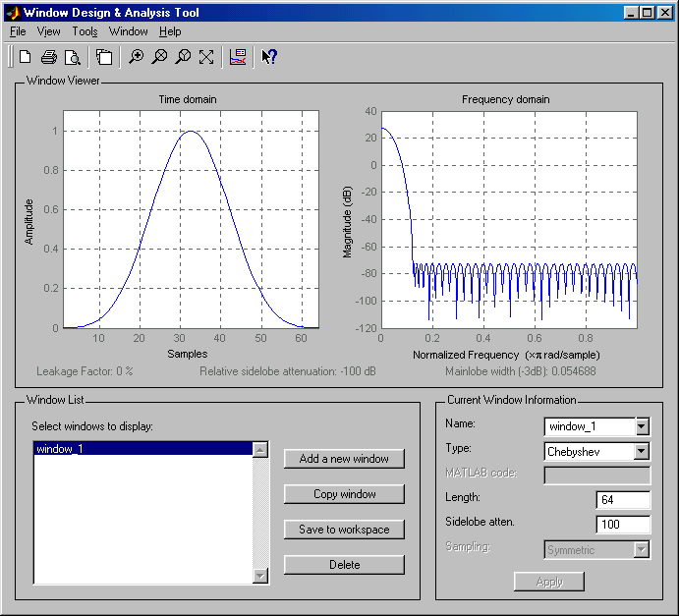The height and width of the screenshot is (616, 679).
Task: Click the Full View crossed-arrows icon
Action: pos(206,57)
